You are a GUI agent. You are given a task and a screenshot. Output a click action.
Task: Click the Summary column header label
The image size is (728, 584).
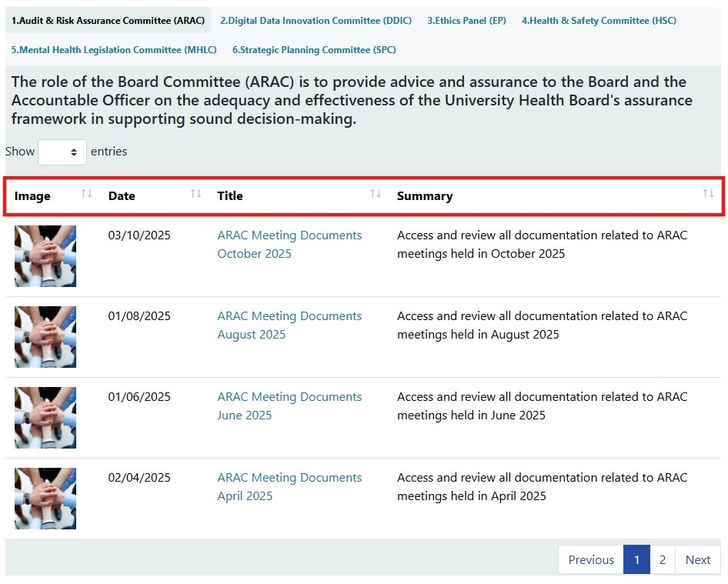pyautogui.click(x=425, y=196)
